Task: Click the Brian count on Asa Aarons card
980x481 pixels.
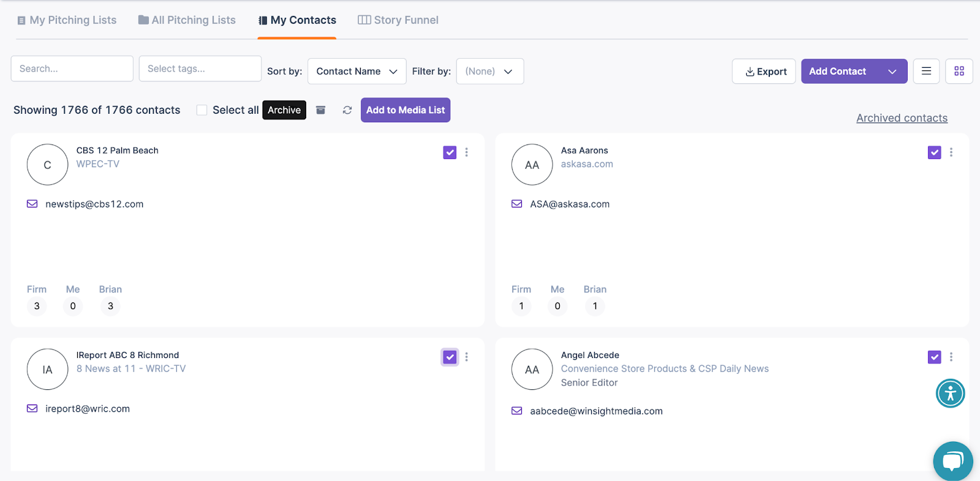Action: tap(595, 306)
